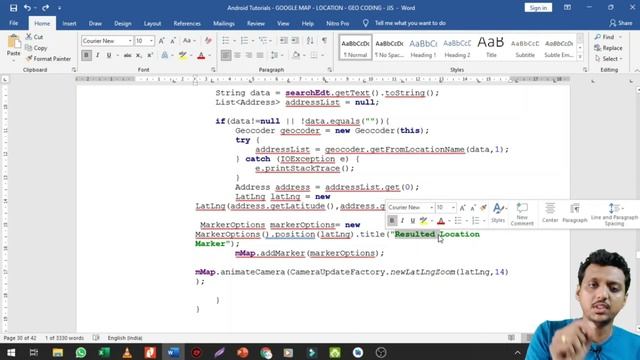640x360 pixels.
Task: Copy the selection via the ribbon Copy button
Action: 36,48
